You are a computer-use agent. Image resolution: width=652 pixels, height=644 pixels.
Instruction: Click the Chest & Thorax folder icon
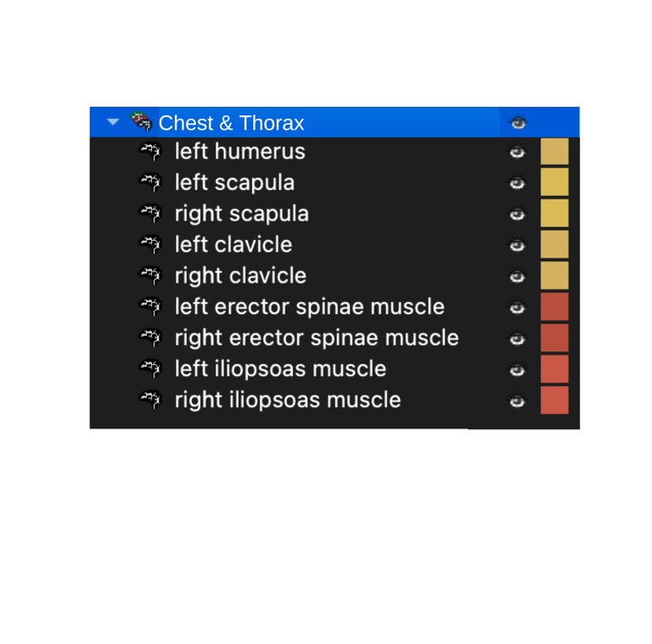point(141,121)
